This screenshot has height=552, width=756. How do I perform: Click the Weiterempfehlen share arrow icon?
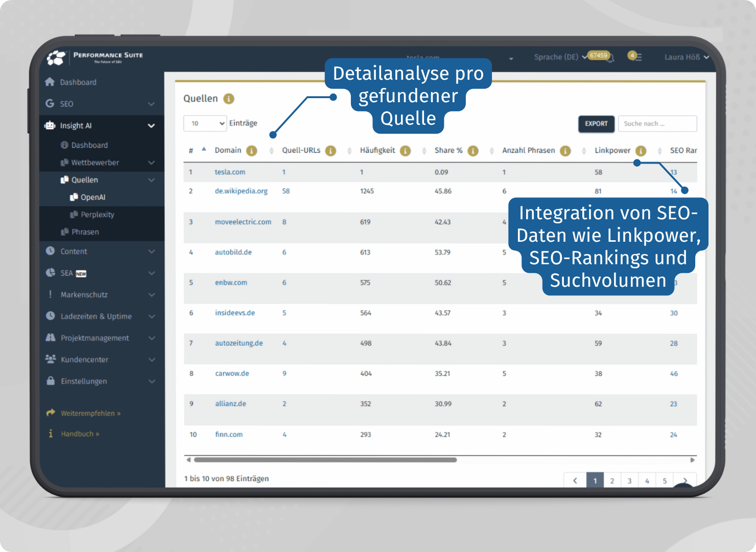click(51, 412)
